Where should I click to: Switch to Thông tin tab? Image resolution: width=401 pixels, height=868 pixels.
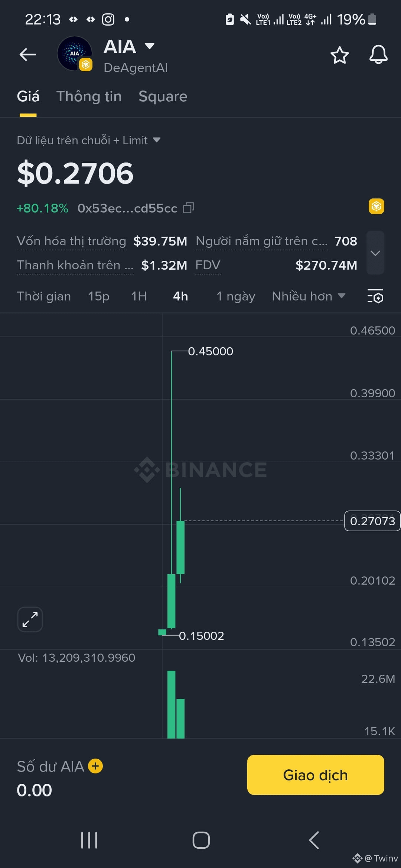[89, 96]
